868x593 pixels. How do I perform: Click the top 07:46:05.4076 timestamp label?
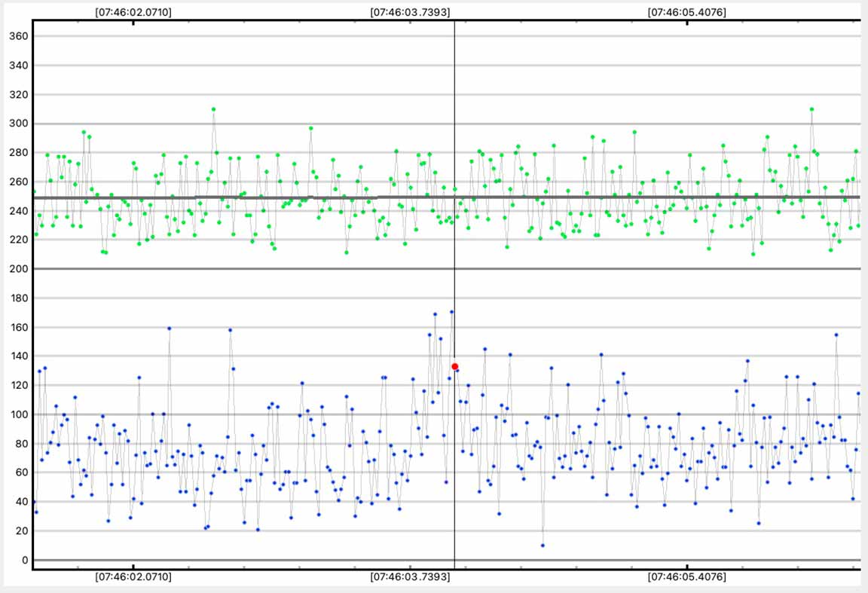[687, 13]
